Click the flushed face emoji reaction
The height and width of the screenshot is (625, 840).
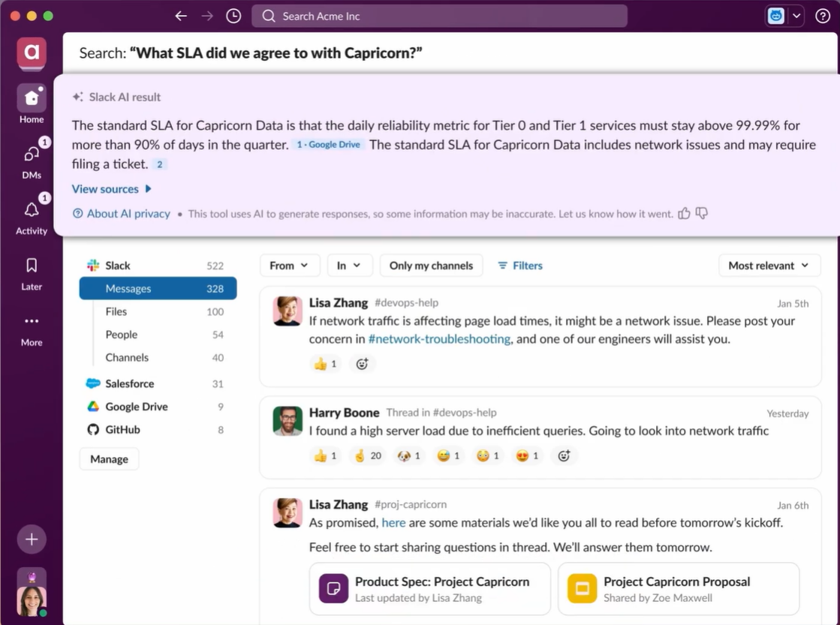point(488,455)
